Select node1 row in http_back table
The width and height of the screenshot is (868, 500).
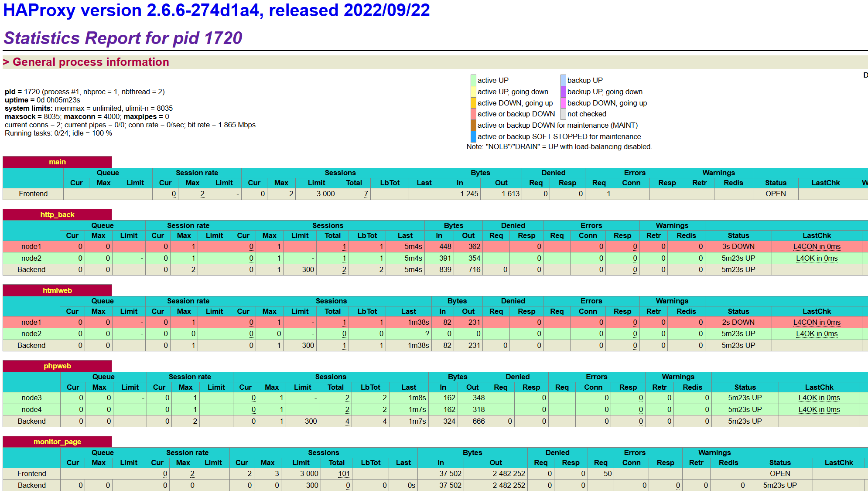click(31, 247)
